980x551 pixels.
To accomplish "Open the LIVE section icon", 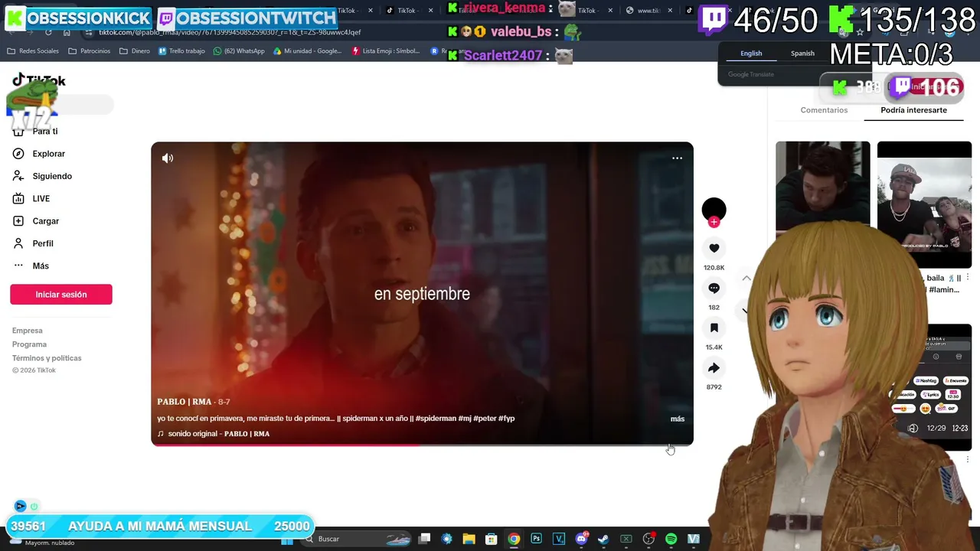I will tap(18, 198).
